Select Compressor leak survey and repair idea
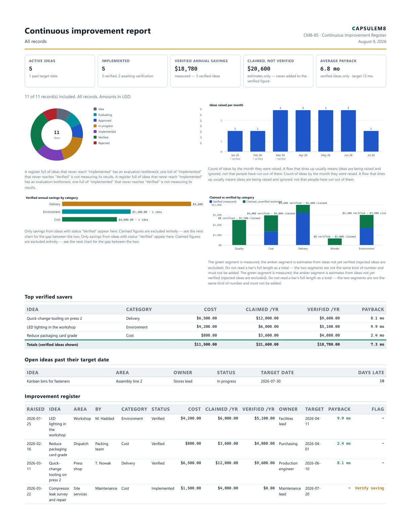This screenshot has height=532, width=411. tap(59, 494)
